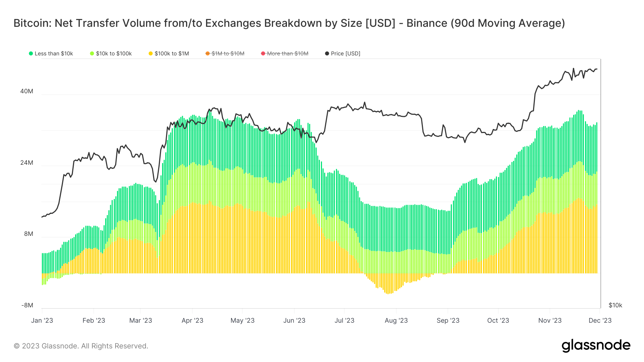Click the lime dot beside '$10k to $100k'

[x=92, y=54]
